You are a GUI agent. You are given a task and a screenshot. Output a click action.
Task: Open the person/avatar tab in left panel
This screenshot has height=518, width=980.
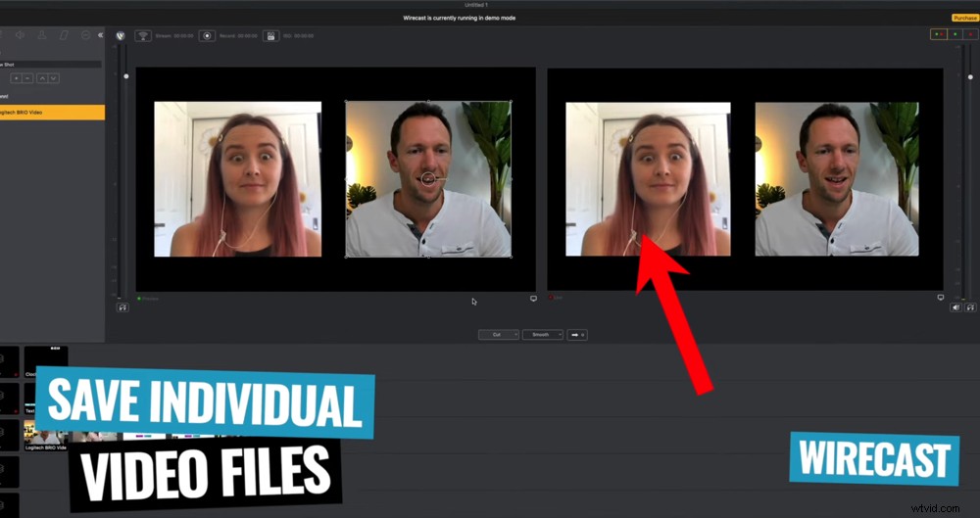[x=42, y=35]
